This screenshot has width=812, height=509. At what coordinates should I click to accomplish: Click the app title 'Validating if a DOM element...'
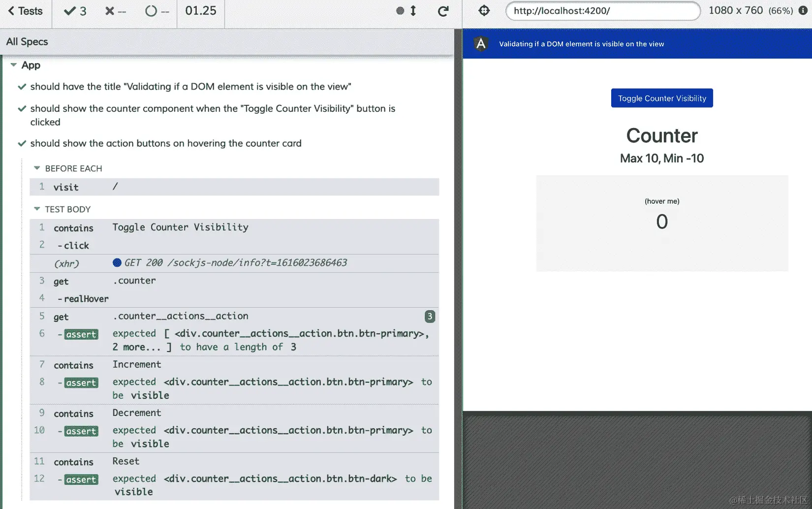582,44
